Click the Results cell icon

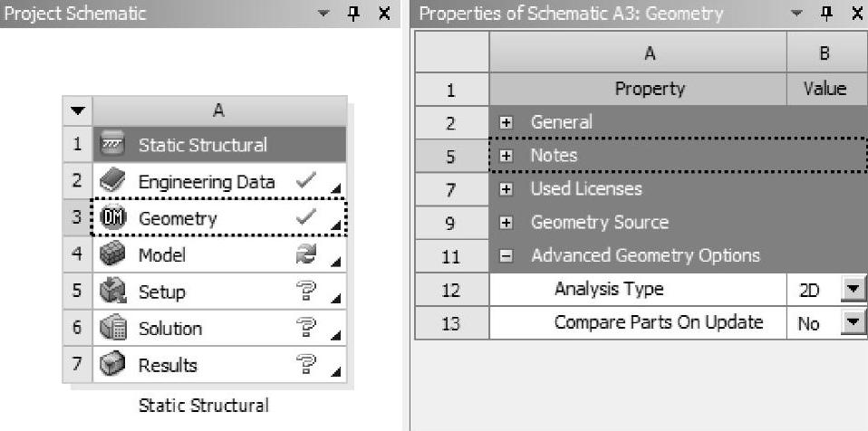tap(113, 366)
